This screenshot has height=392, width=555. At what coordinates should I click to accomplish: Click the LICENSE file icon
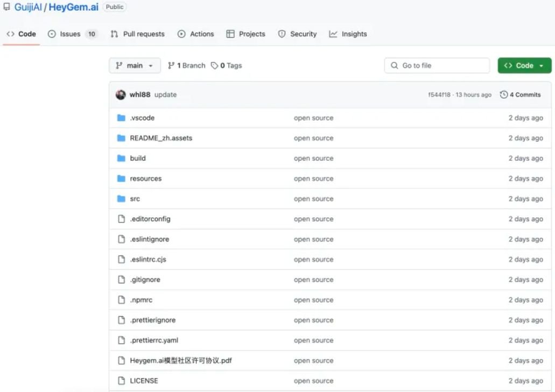coord(121,381)
